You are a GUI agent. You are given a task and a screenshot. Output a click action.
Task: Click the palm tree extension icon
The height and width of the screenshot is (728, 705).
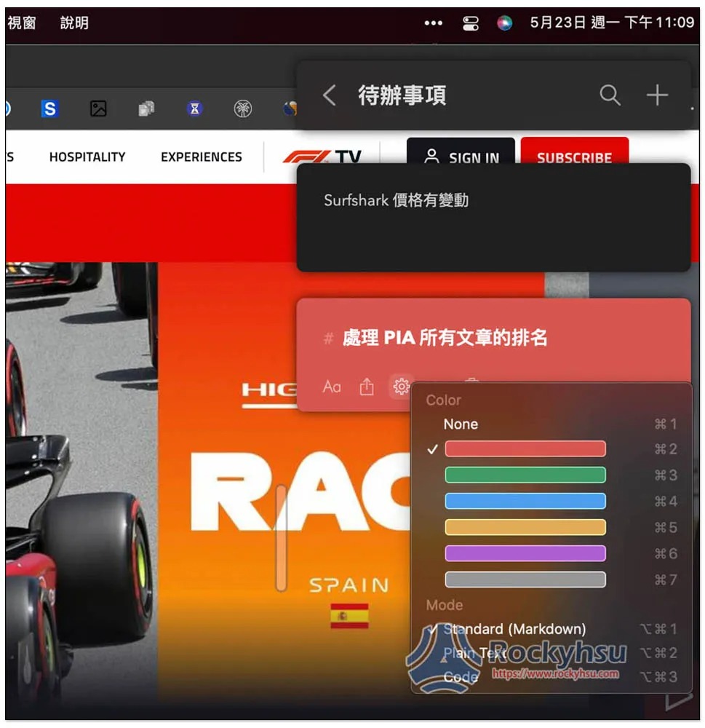click(243, 108)
